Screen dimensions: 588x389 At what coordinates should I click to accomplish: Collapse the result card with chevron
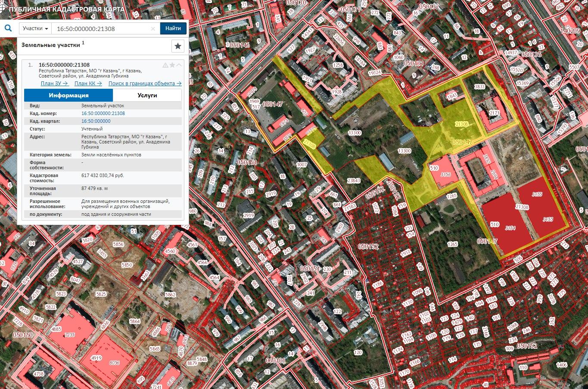tap(179, 65)
